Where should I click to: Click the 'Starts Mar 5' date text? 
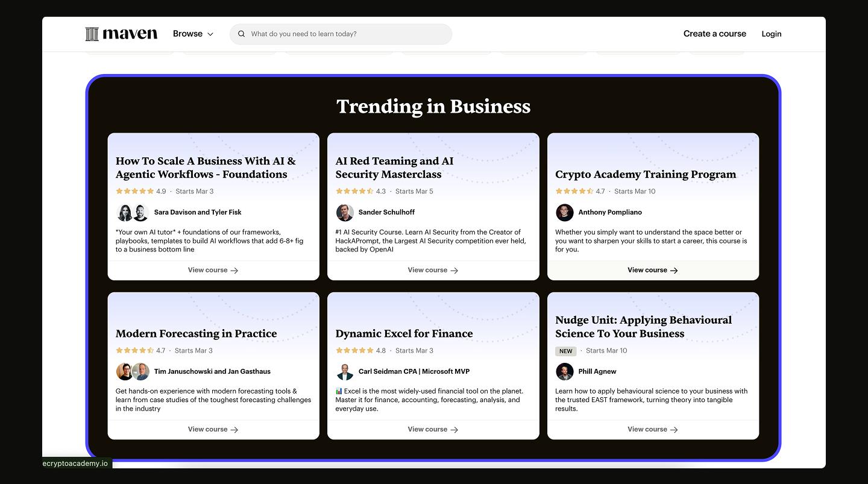coord(414,191)
